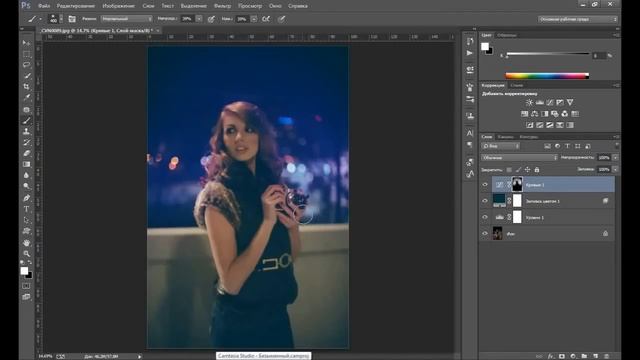Viewport: 640px width, 360px height.
Task: Hide the Уровни 1 layer
Action: click(x=485, y=217)
